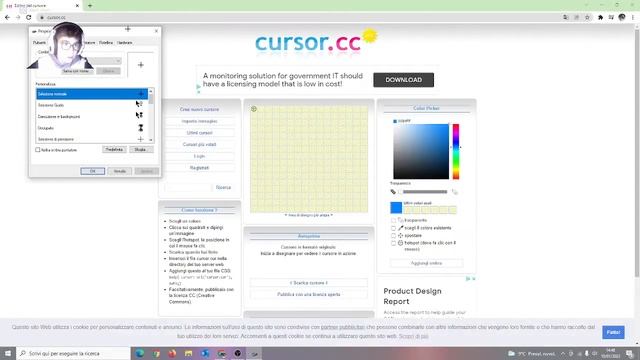Click the Scarica cursore button

click(x=309, y=283)
